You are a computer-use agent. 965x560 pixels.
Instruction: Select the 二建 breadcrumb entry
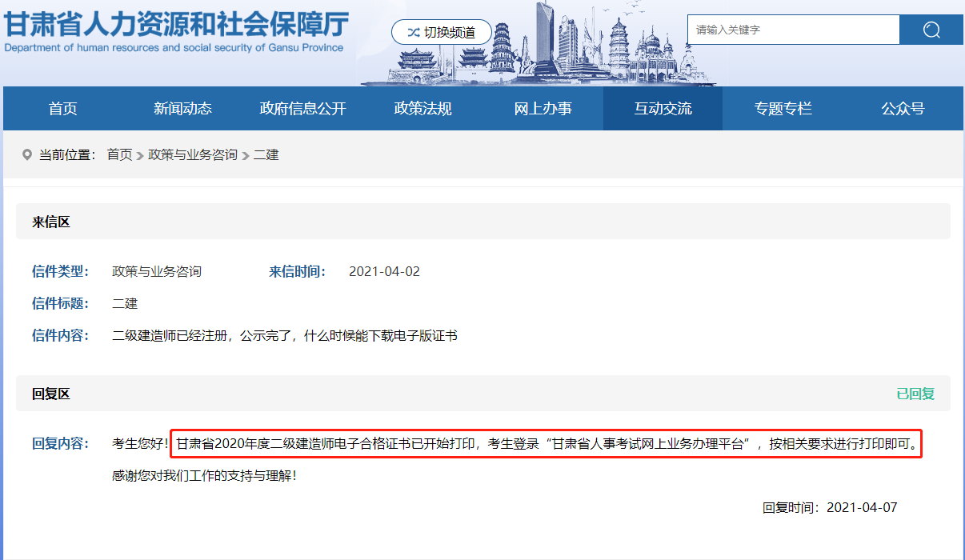(x=265, y=154)
